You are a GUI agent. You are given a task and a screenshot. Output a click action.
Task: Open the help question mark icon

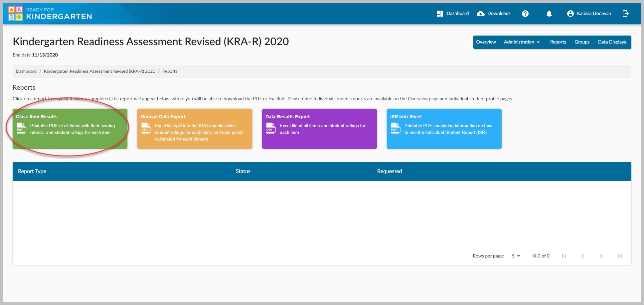click(x=525, y=14)
